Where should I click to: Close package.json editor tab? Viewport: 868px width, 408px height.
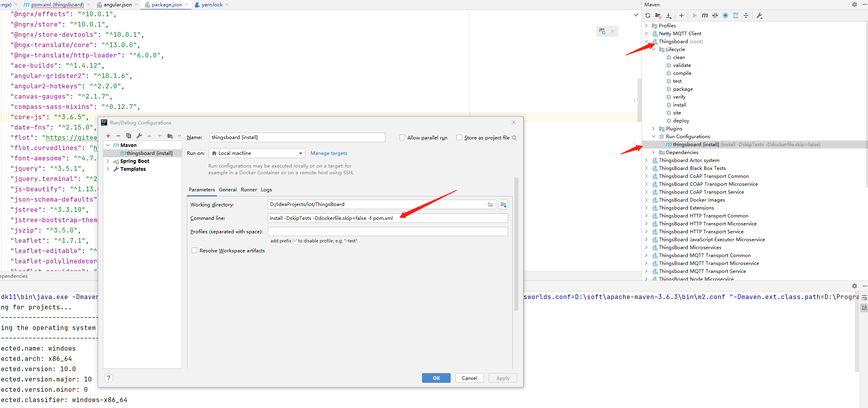point(187,5)
